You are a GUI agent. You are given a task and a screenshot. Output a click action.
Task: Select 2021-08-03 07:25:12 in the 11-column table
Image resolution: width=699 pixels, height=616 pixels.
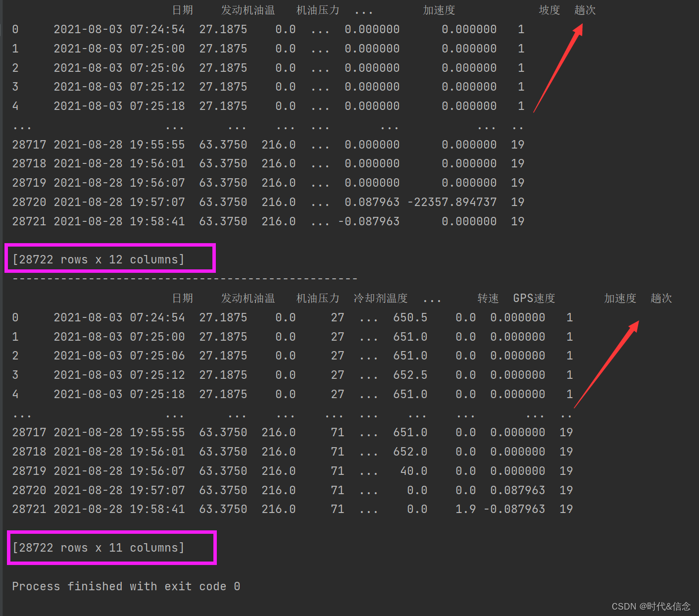click(119, 375)
